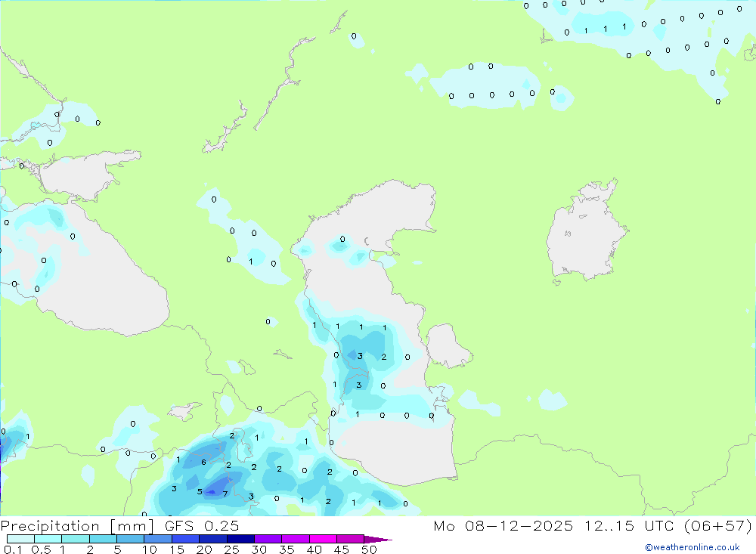The image size is (756, 554).
Task: Click the '12..15 UTC' time label
Action: coord(629,525)
